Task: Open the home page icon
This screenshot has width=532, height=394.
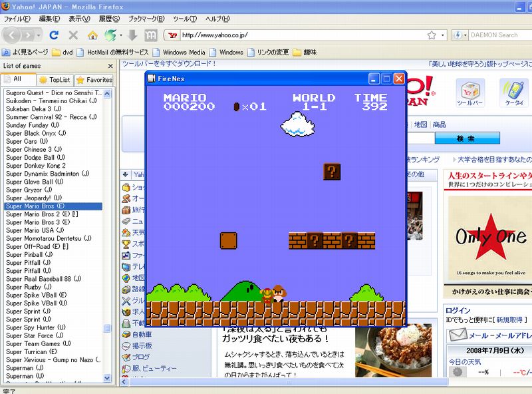Action: (x=92, y=35)
